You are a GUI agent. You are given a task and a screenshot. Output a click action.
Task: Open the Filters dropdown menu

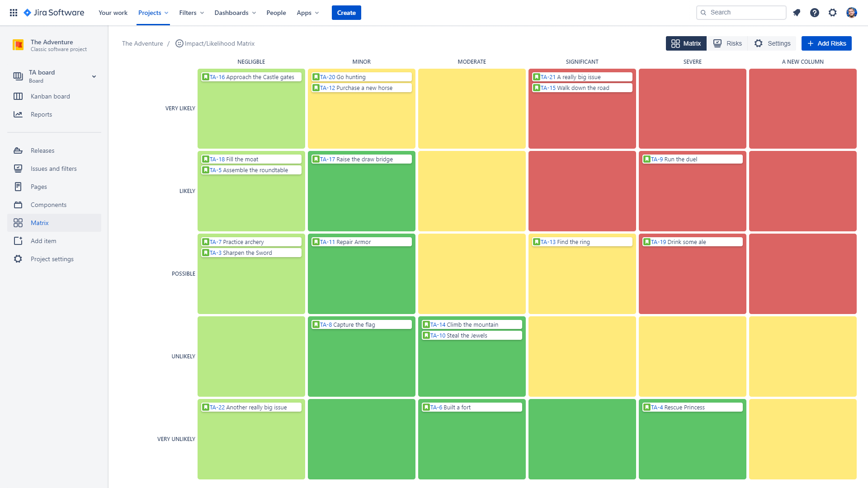pos(191,13)
